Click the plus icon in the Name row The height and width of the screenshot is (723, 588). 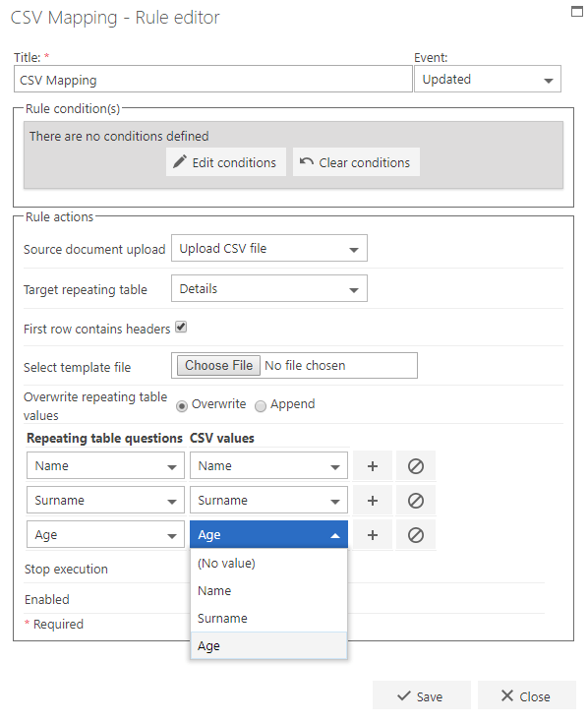coord(373,465)
